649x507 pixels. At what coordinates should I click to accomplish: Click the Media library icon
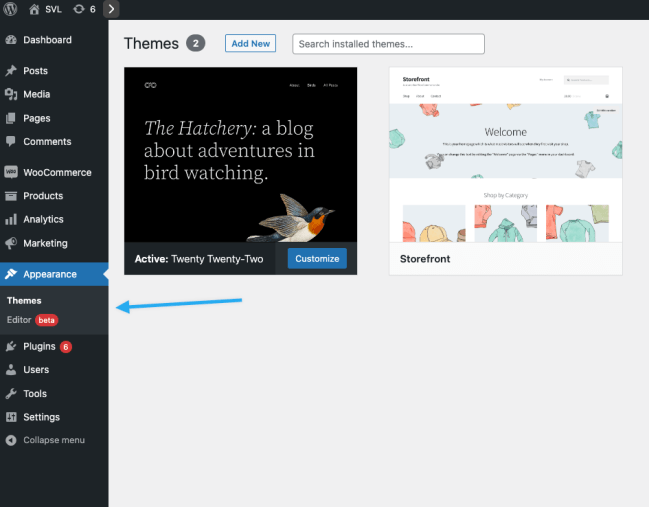pyautogui.click(x=11, y=94)
